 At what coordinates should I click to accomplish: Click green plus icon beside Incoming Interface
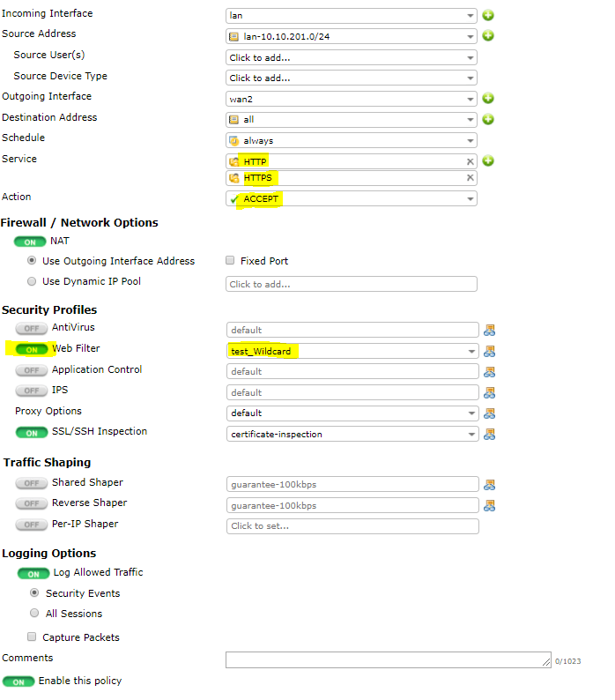(x=487, y=15)
